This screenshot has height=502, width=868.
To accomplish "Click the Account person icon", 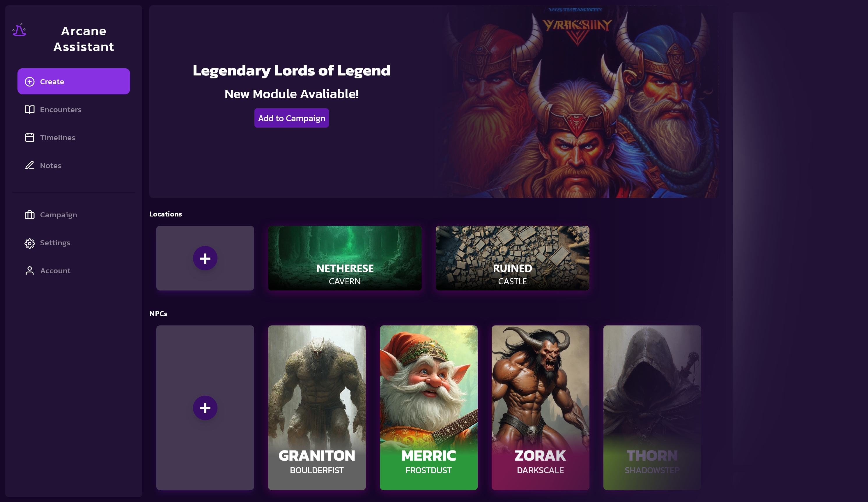I will pyautogui.click(x=30, y=271).
